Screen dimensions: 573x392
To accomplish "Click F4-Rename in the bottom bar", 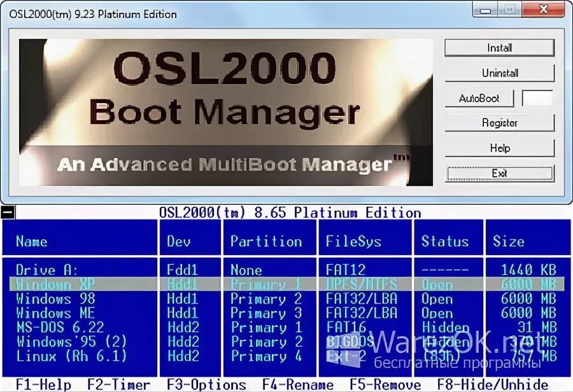I will [298, 385].
